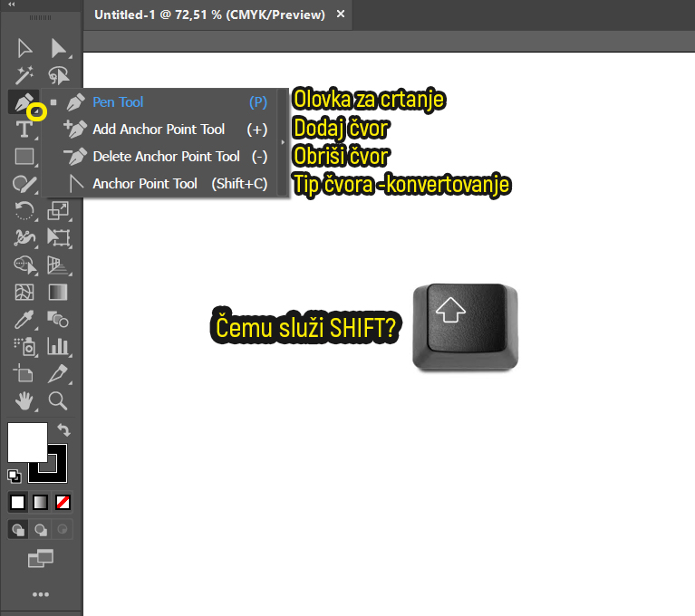
Task: Select the Magic Wand tool
Action: [x=24, y=75]
